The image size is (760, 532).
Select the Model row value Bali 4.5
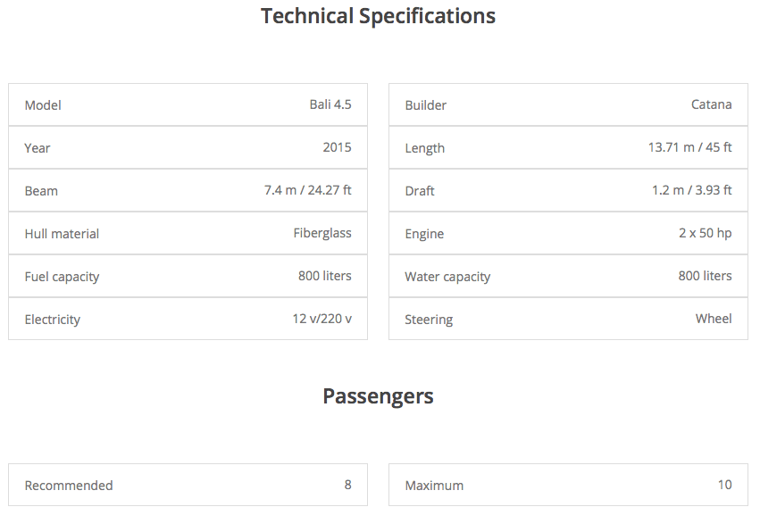point(330,104)
